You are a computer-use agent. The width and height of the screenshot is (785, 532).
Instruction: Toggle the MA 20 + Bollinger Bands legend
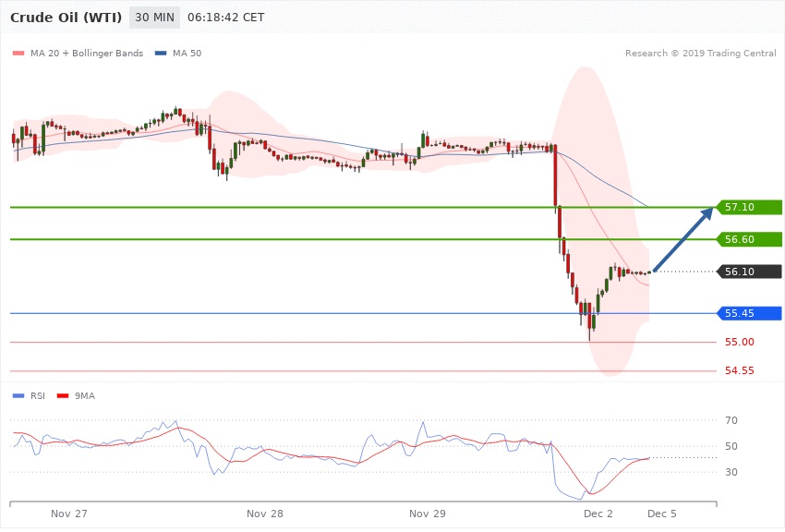click(79, 54)
